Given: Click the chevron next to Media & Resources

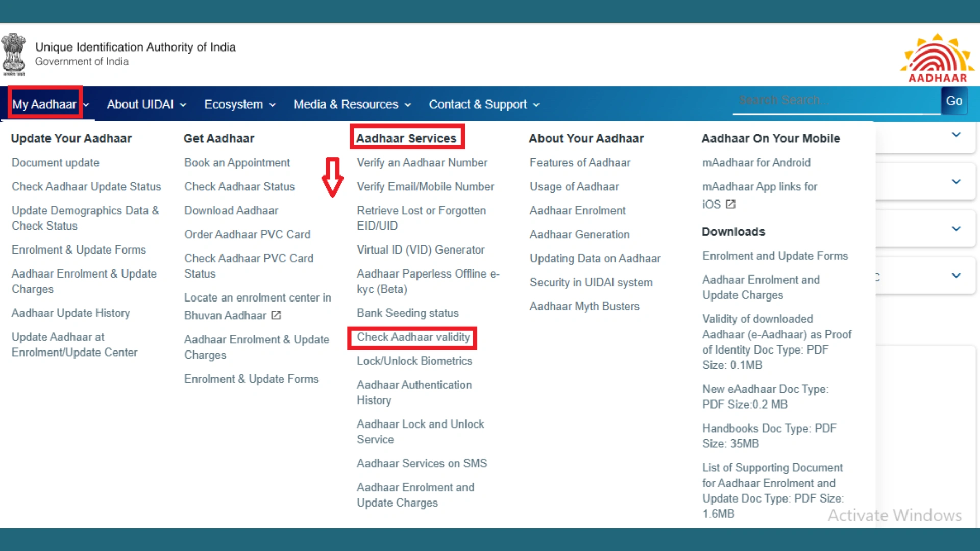Looking at the screenshot, I should click(407, 105).
